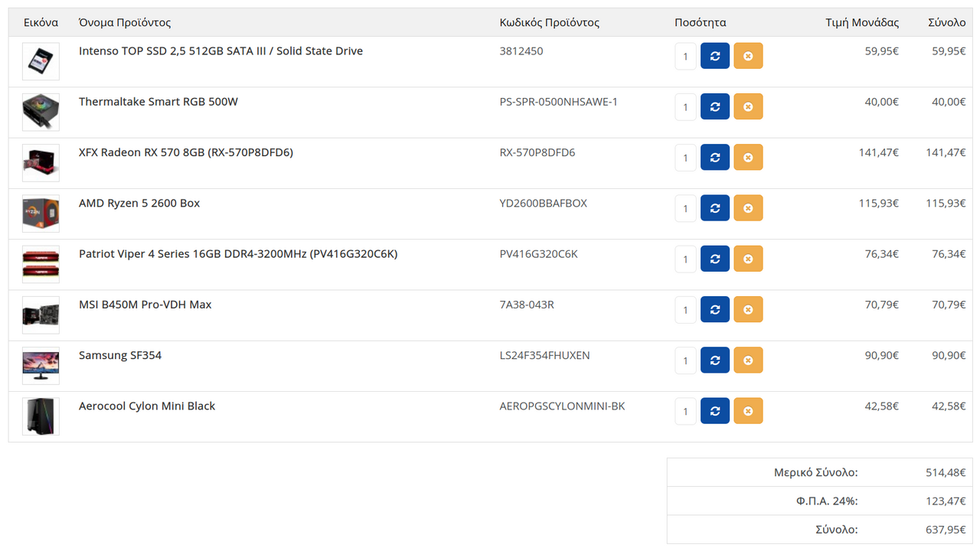
Task: Refresh quantity for Intenso TOP SSD row
Action: point(715,56)
